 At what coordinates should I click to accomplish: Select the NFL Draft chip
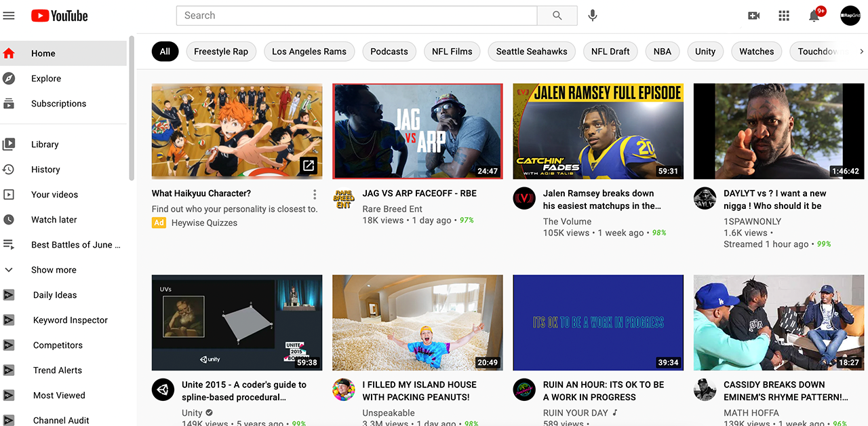610,52
